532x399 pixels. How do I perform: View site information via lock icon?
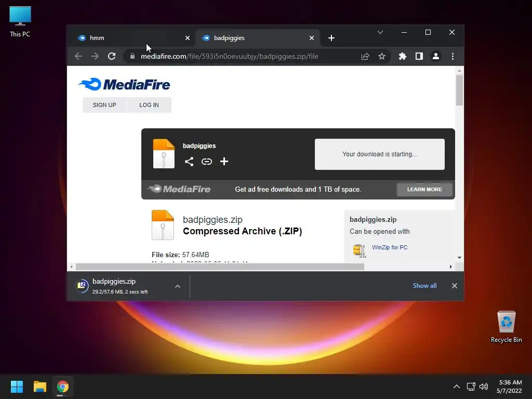132,56
